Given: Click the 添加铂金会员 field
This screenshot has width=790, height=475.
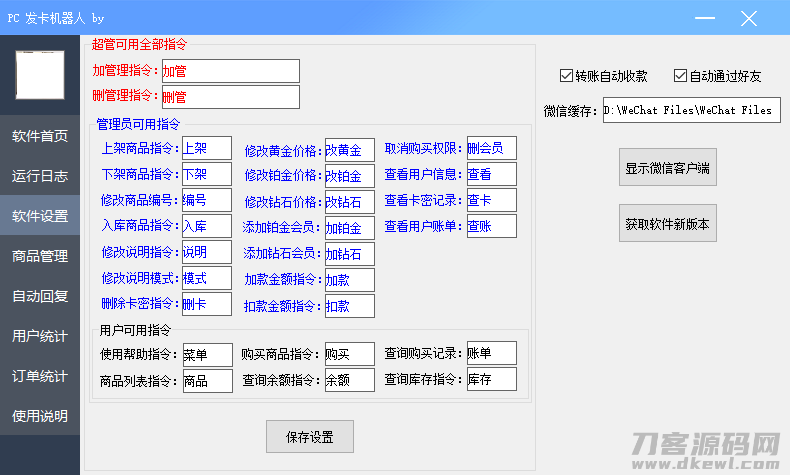Looking at the screenshot, I should pos(350,228).
